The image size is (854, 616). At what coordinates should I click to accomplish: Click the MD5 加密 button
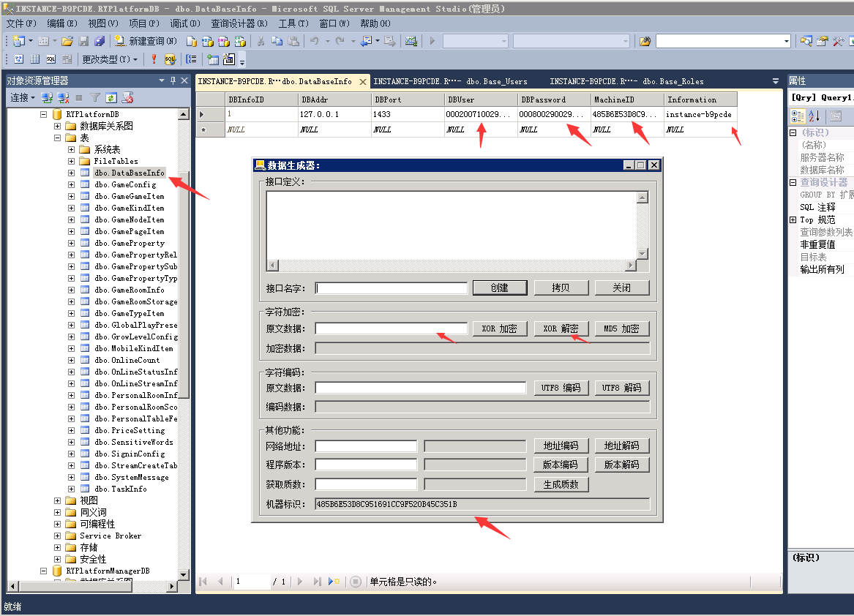pyautogui.click(x=622, y=329)
